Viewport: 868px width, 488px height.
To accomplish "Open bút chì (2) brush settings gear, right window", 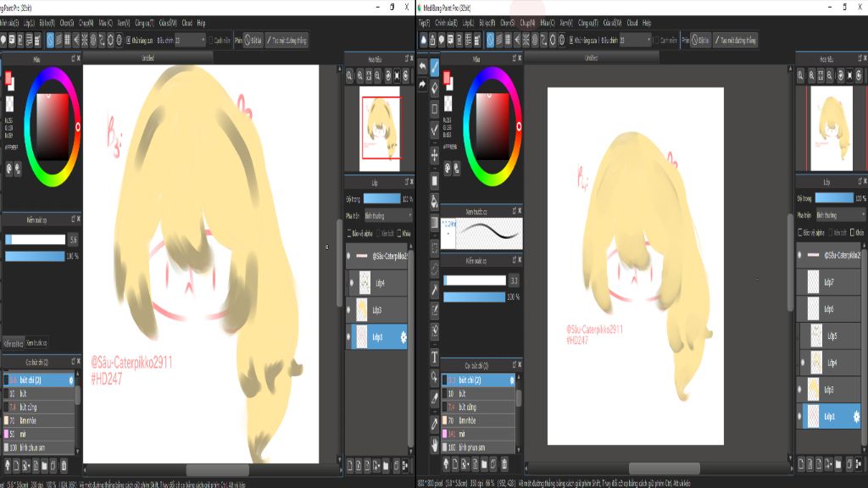I will click(511, 380).
